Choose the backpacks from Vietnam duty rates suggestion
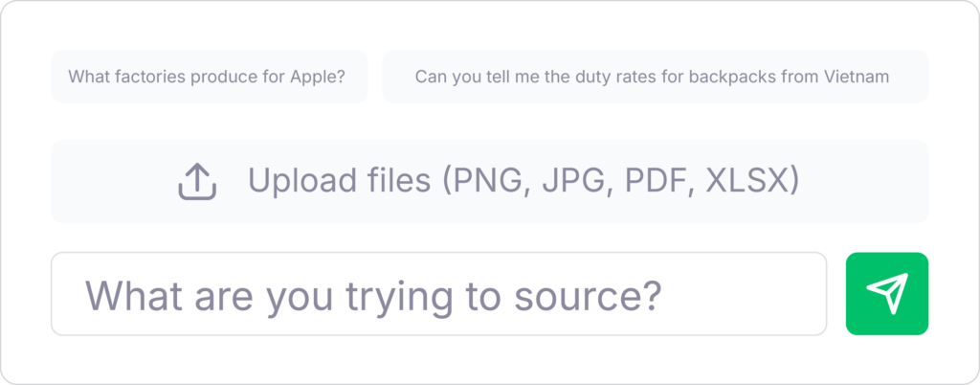 click(x=654, y=77)
